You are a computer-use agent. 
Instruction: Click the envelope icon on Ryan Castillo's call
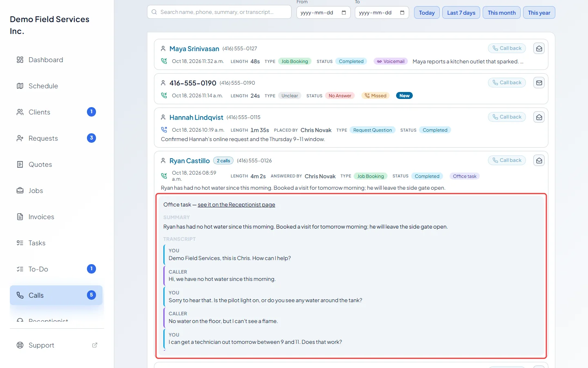(x=539, y=161)
